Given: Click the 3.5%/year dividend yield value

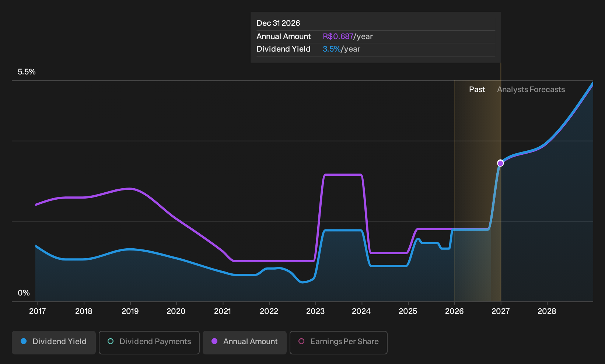Looking at the screenshot, I should [x=342, y=49].
